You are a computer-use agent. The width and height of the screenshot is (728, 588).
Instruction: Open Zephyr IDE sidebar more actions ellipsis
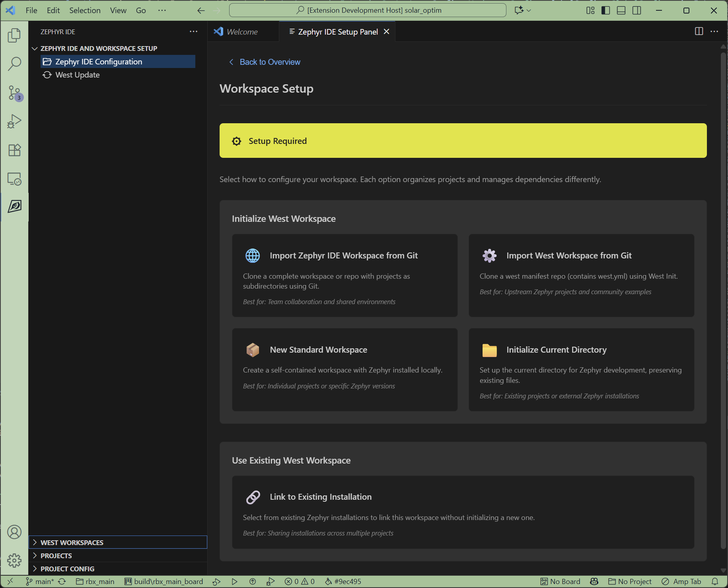point(194,31)
